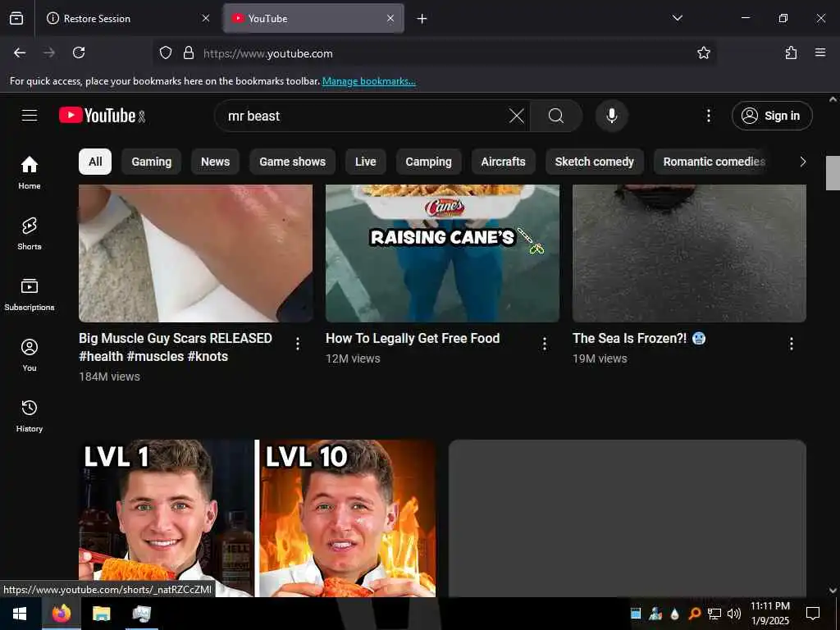Open the Windows notification center

click(x=813, y=614)
